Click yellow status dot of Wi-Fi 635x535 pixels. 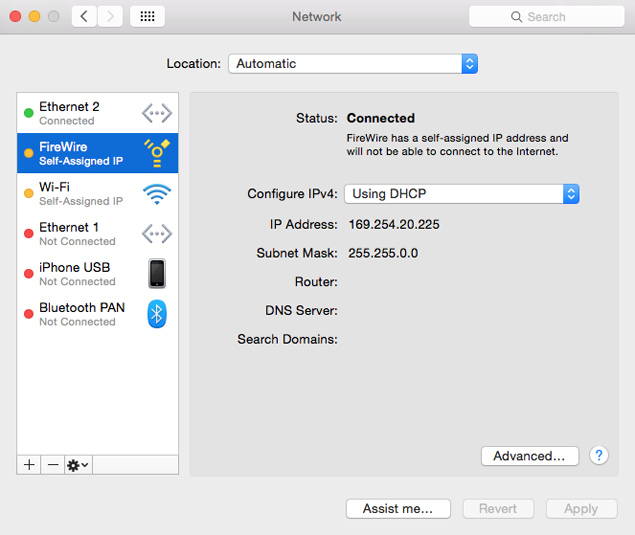coord(28,193)
